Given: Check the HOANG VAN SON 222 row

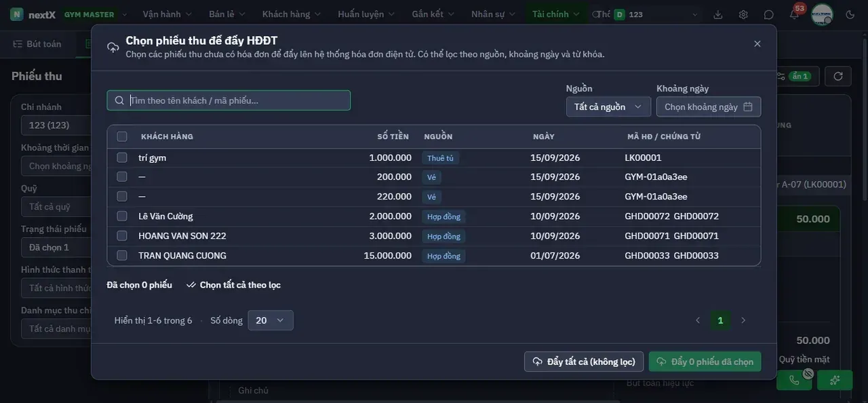Looking at the screenshot, I should coord(122,235).
